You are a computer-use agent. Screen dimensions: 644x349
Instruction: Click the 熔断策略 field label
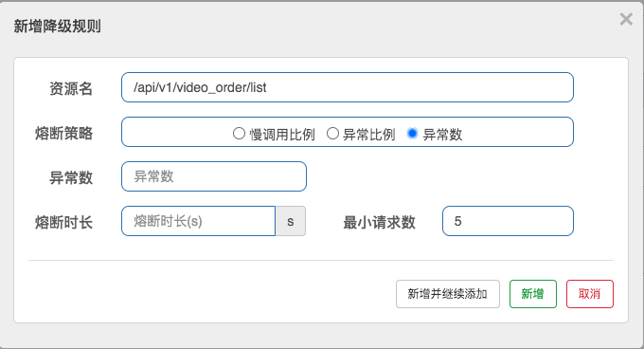pos(64,133)
